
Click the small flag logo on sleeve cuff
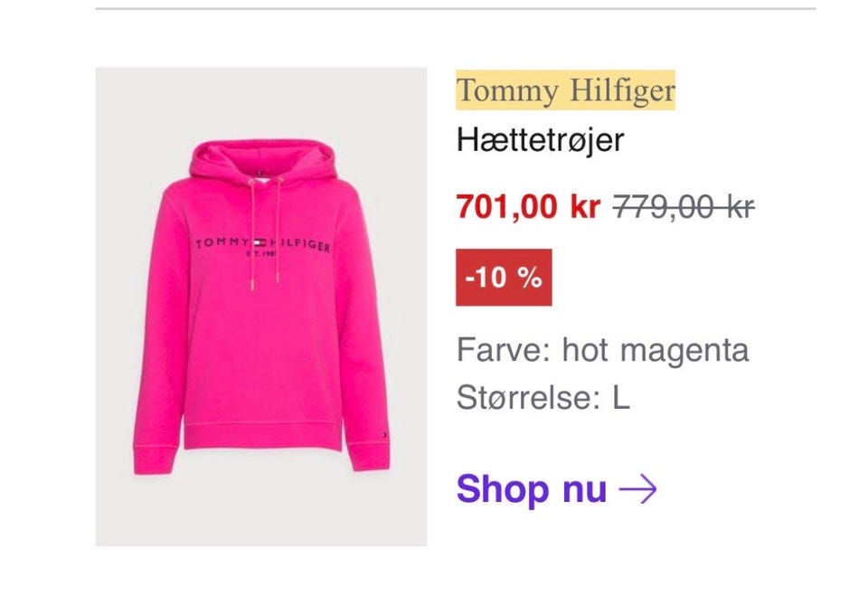[x=382, y=435]
